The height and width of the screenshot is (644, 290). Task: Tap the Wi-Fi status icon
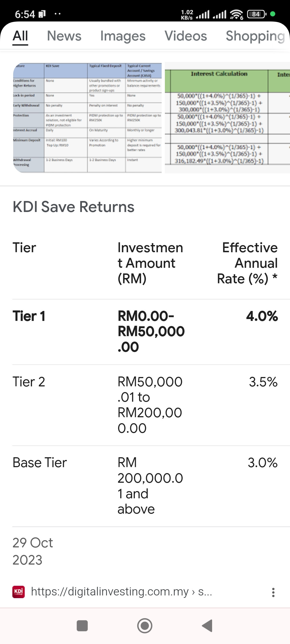tap(236, 14)
